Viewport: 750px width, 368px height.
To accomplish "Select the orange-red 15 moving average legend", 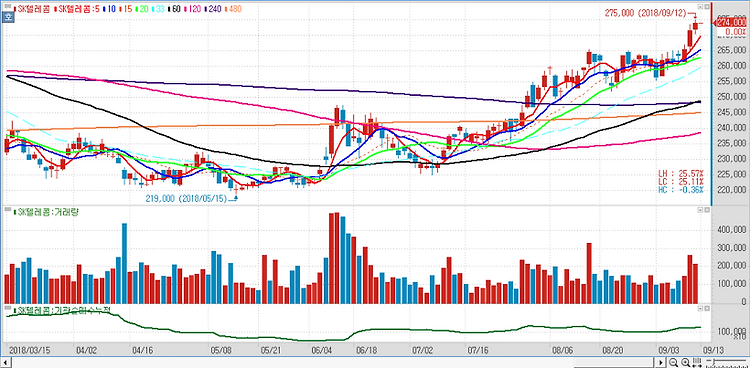I will [x=126, y=9].
